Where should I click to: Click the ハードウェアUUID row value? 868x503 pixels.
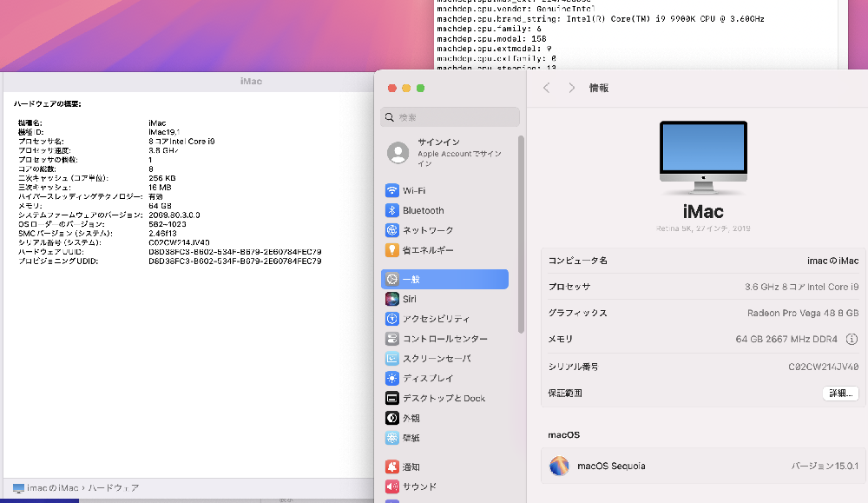point(234,252)
